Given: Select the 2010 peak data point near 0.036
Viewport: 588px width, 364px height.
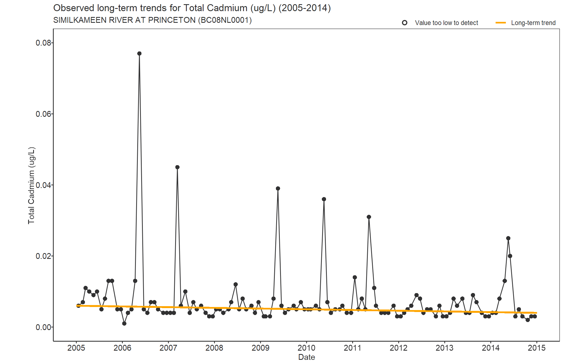Looking at the screenshot, I should point(324,199).
